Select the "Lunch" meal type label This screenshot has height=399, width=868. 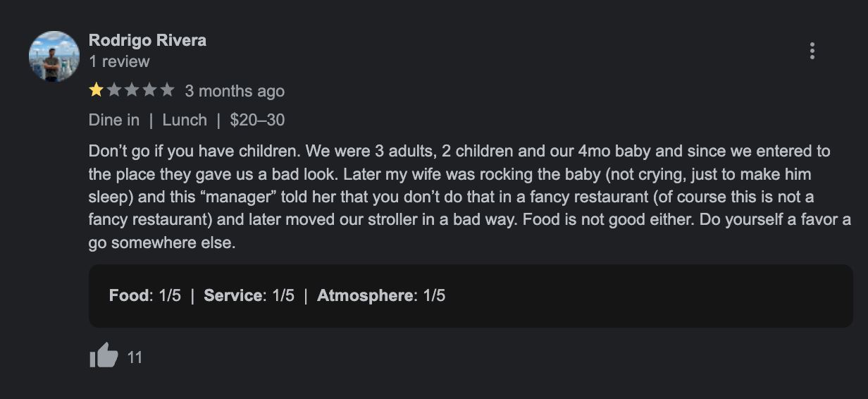[x=185, y=120]
